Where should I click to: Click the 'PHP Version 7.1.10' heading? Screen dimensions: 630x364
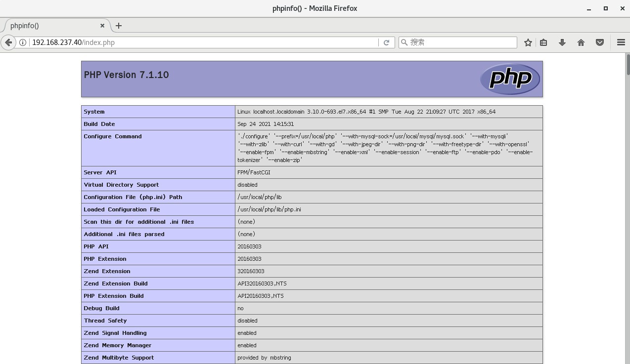[x=127, y=75]
